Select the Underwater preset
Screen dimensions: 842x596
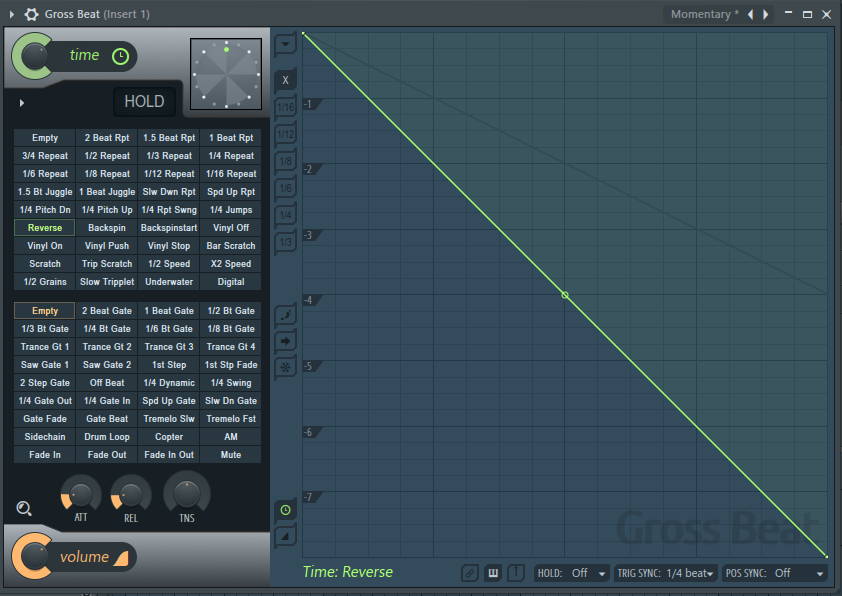[169, 282]
